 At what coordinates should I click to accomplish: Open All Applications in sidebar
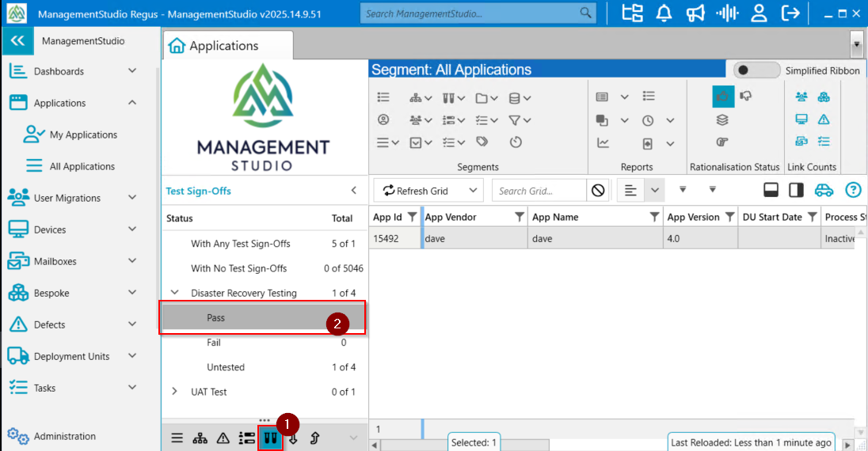(x=70, y=166)
